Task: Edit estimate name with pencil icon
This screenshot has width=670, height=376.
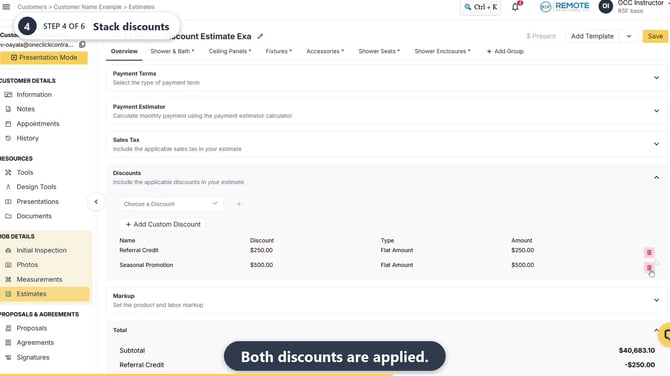Action: (260, 36)
